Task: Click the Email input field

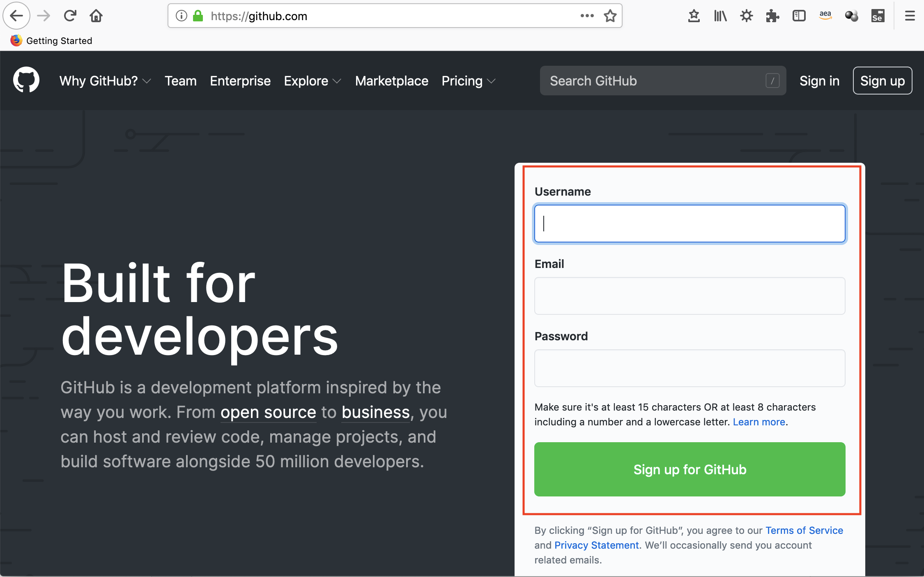Action: click(x=690, y=296)
